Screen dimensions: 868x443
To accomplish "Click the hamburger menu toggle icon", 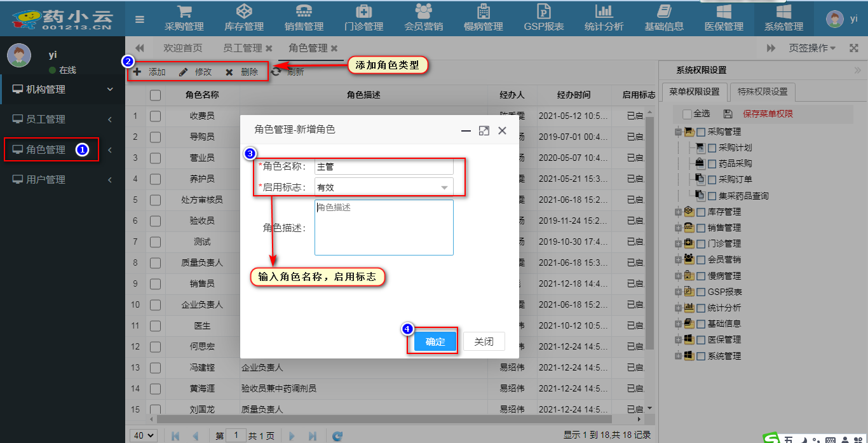I will [x=140, y=19].
